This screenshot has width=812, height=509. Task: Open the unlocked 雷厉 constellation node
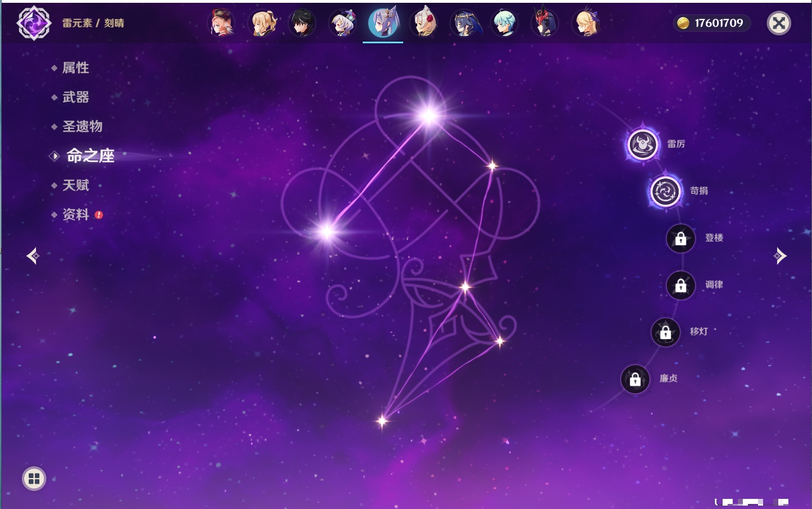(x=642, y=145)
